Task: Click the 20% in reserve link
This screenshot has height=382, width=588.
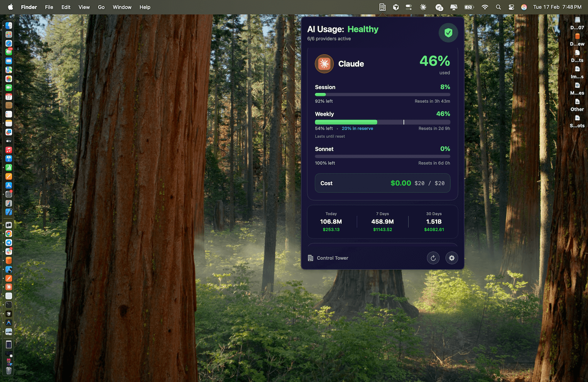Action: [357, 128]
